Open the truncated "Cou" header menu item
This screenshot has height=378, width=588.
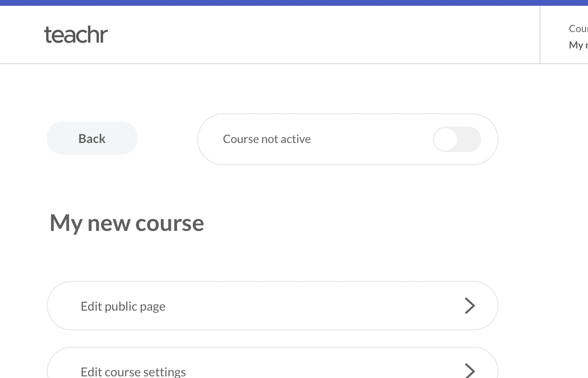tap(578, 29)
